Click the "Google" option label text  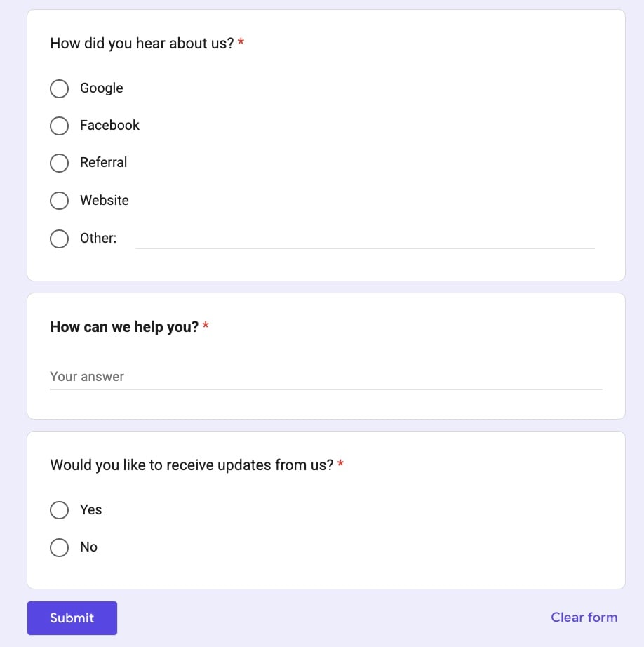point(102,88)
